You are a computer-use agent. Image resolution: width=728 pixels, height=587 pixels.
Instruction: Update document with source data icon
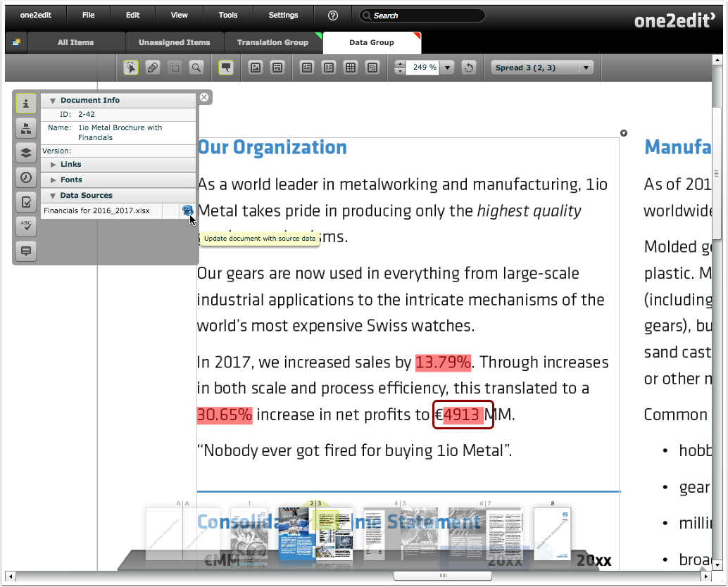tap(187, 211)
